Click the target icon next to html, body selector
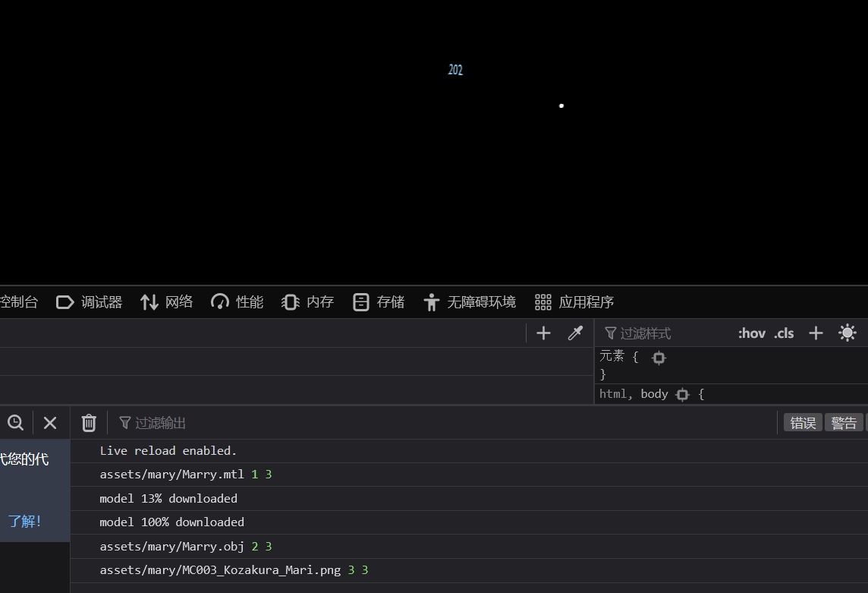Image resolution: width=868 pixels, height=593 pixels. (682, 394)
